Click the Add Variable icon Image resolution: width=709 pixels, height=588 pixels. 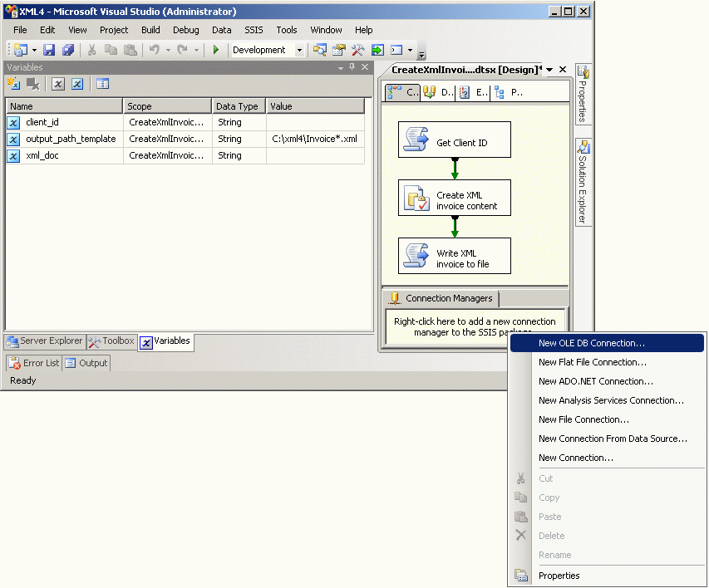[x=14, y=84]
